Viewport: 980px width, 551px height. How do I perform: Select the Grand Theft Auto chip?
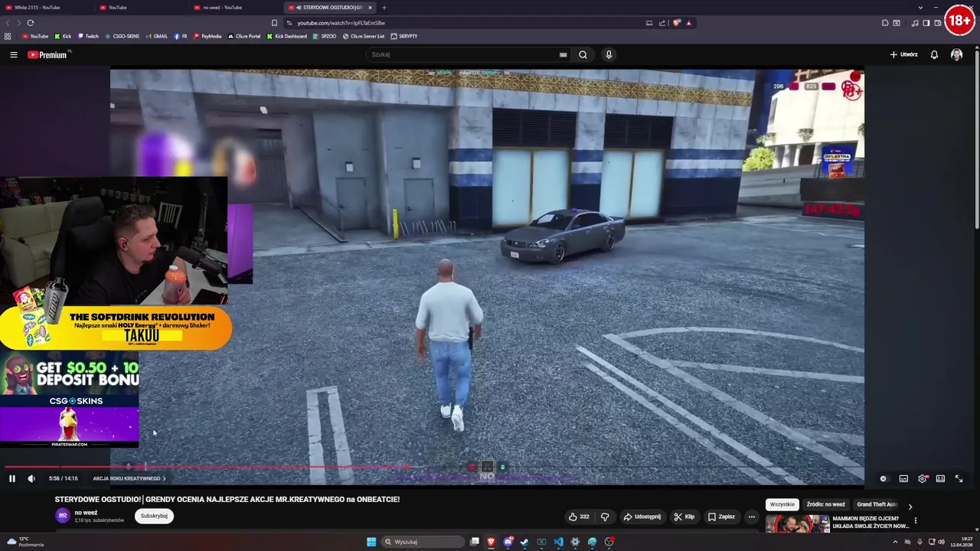[x=876, y=504]
